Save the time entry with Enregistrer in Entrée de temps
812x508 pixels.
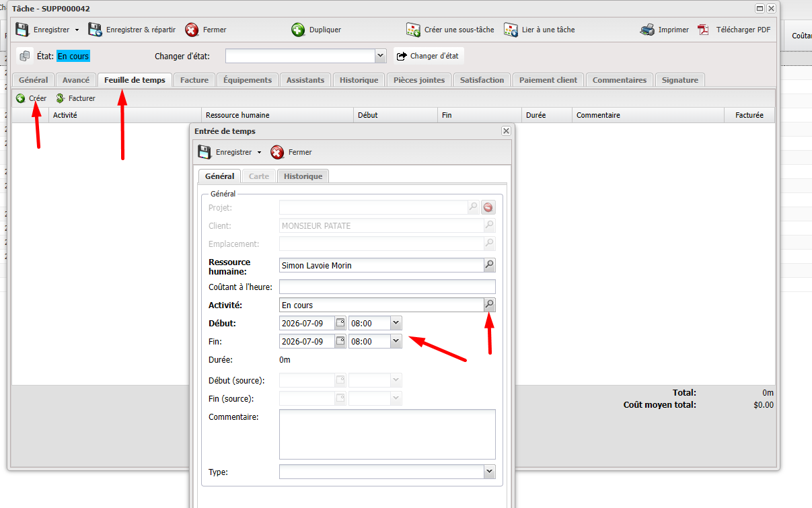click(225, 152)
